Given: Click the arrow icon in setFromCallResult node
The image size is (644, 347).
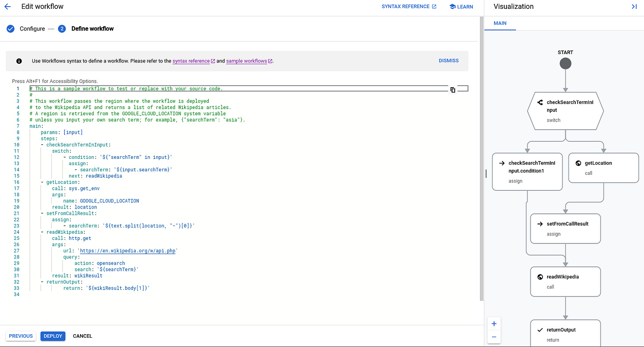Looking at the screenshot, I should pos(540,224).
